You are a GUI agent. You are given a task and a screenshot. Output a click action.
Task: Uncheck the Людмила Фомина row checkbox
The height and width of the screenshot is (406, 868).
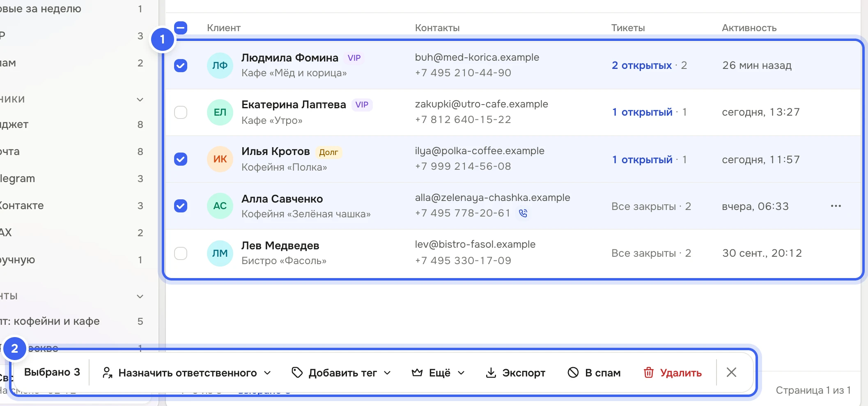click(181, 65)
